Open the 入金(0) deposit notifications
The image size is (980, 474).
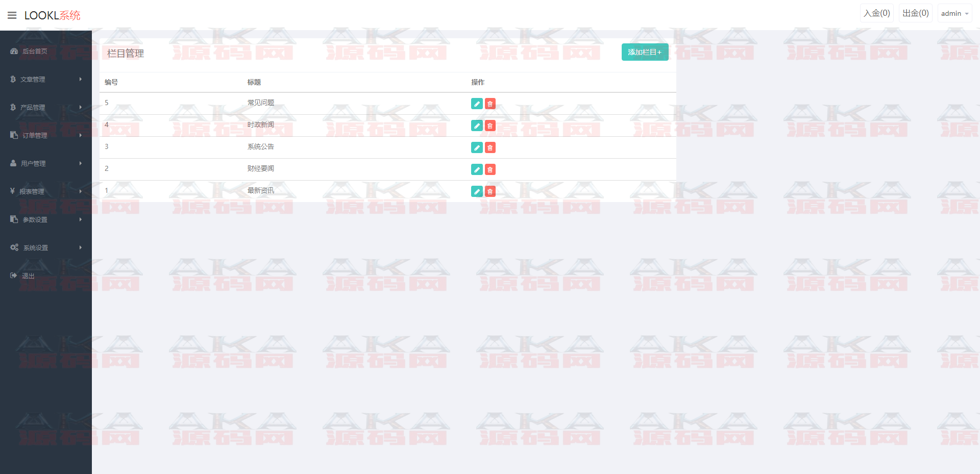pos(876,13)
